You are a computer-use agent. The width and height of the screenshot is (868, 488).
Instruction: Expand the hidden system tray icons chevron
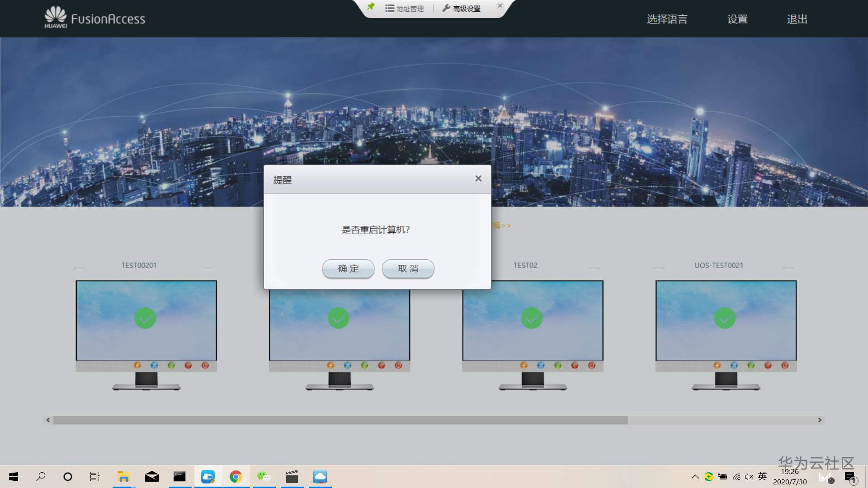pos(695,477)
